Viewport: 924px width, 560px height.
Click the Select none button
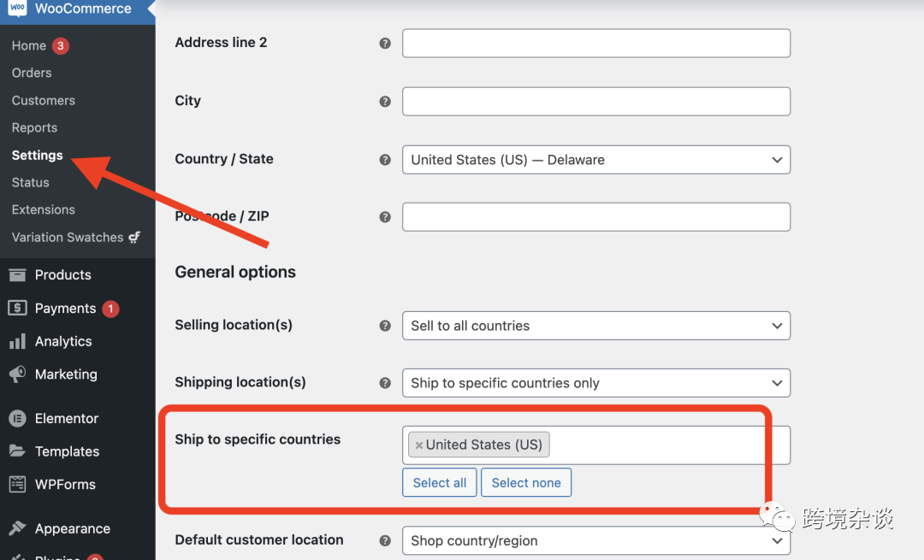point(526,482)
